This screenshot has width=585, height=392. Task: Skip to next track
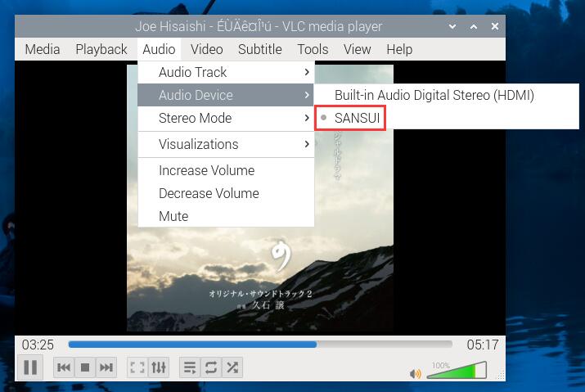pyautogui.click(x=106, y=368)
